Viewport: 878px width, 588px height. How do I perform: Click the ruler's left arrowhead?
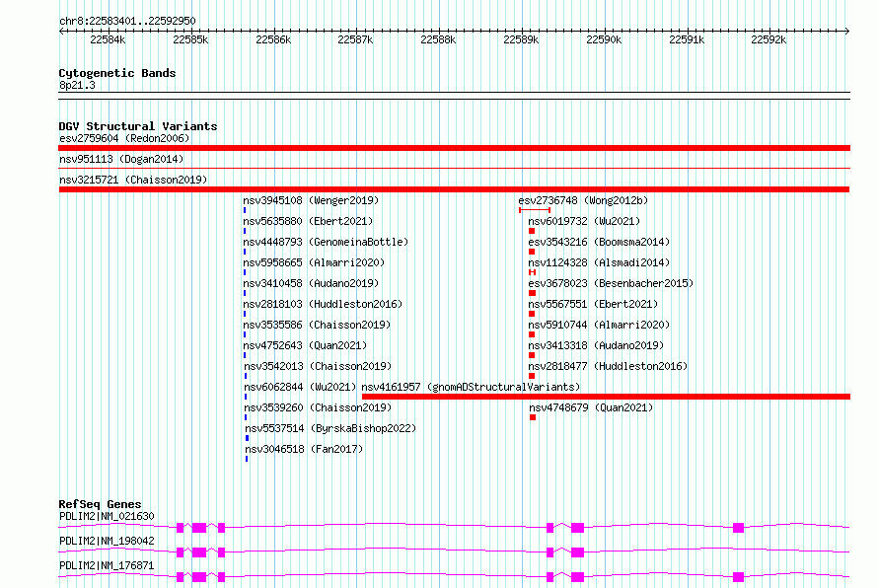[x=61, y=31]
